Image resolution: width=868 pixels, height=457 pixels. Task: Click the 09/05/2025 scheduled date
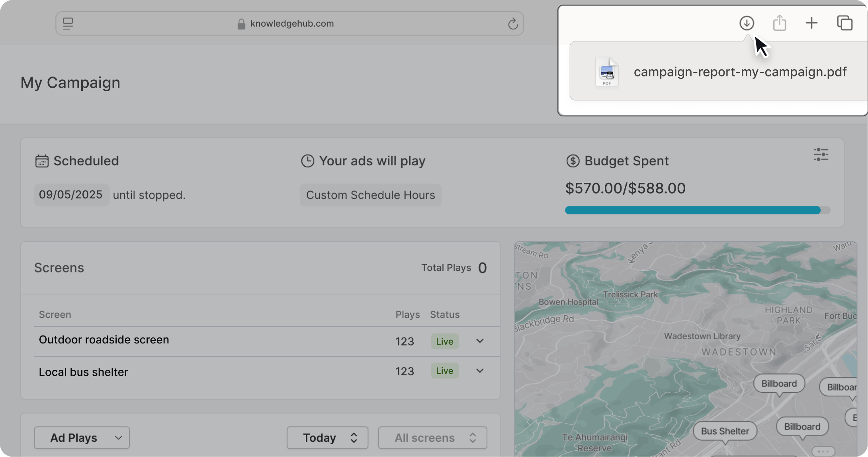point(71,194)
